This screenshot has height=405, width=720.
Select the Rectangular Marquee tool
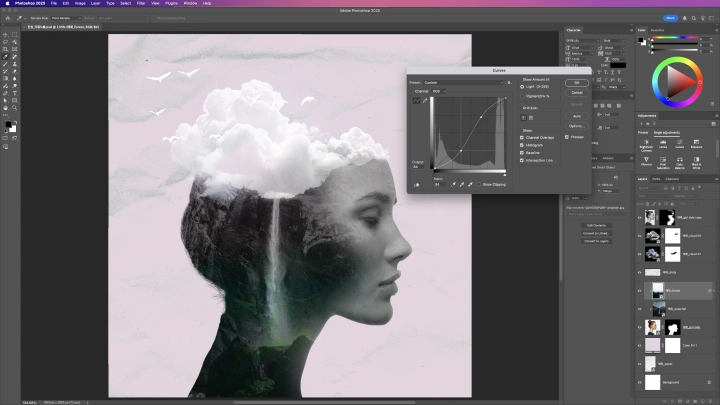click(15, 34)
